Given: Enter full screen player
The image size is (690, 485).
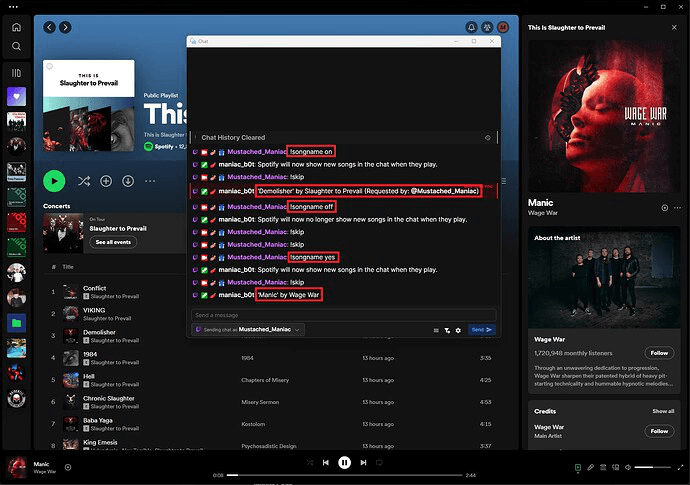Looking at the screenshot, I should click(680, 467).
